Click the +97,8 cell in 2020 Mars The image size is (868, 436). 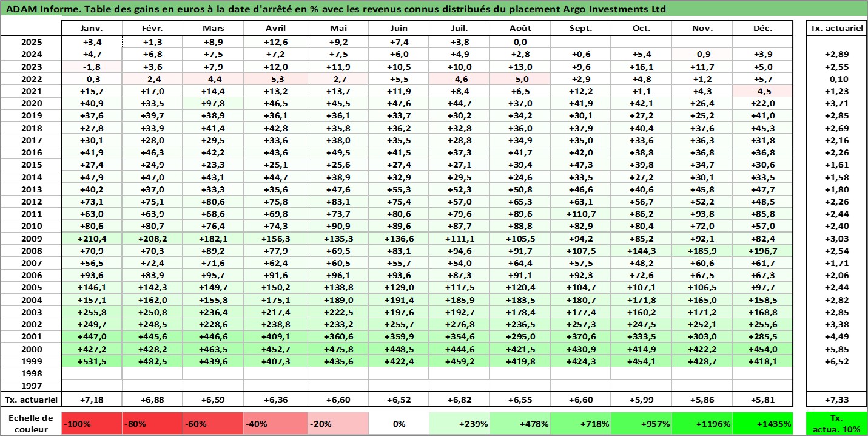click(214, 103)
